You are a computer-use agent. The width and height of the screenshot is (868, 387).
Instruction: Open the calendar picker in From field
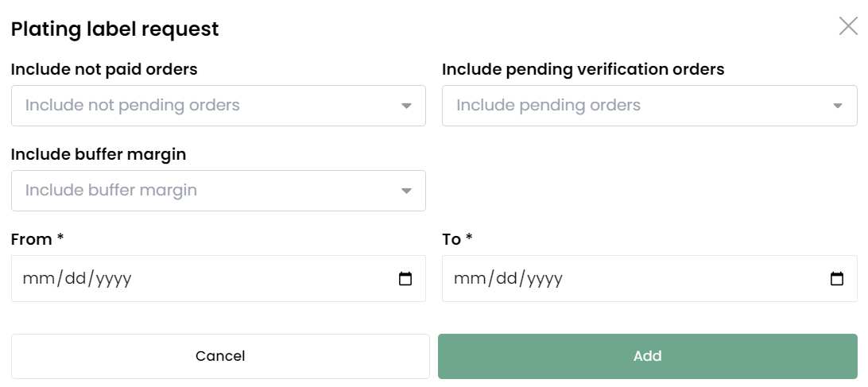point(405,278)
